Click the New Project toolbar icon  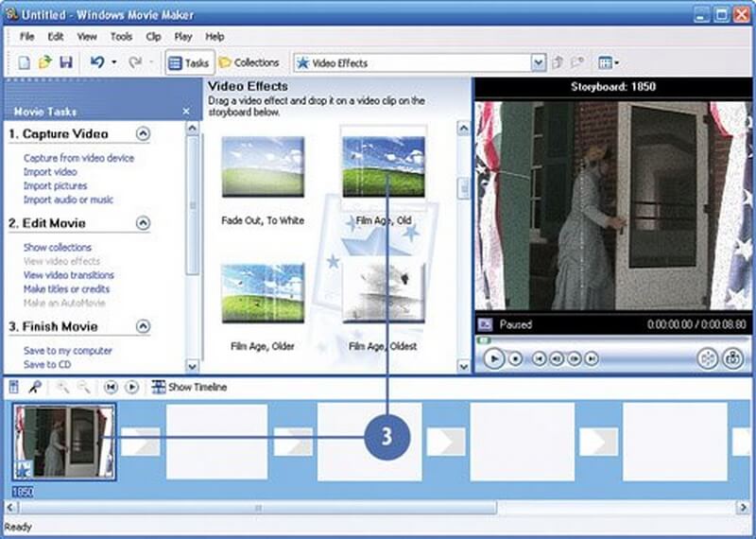pos(24,62)
